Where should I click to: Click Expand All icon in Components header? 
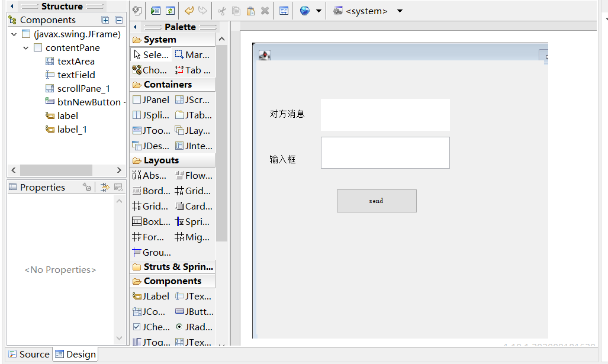point(105,20)
